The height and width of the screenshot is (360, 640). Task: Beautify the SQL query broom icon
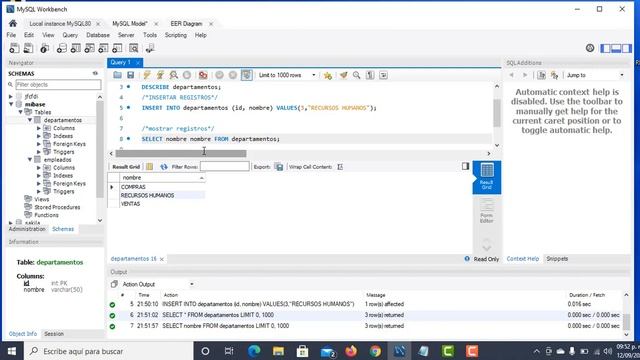pos(344,75)
